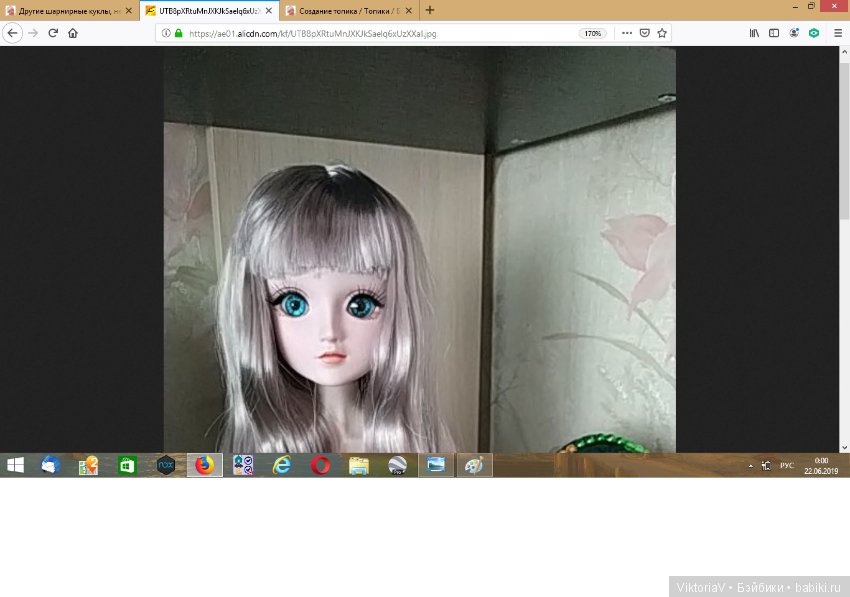Launch Opera from the taskbar
The width and height of the screenshot is (850, 597).
point(320,465)
